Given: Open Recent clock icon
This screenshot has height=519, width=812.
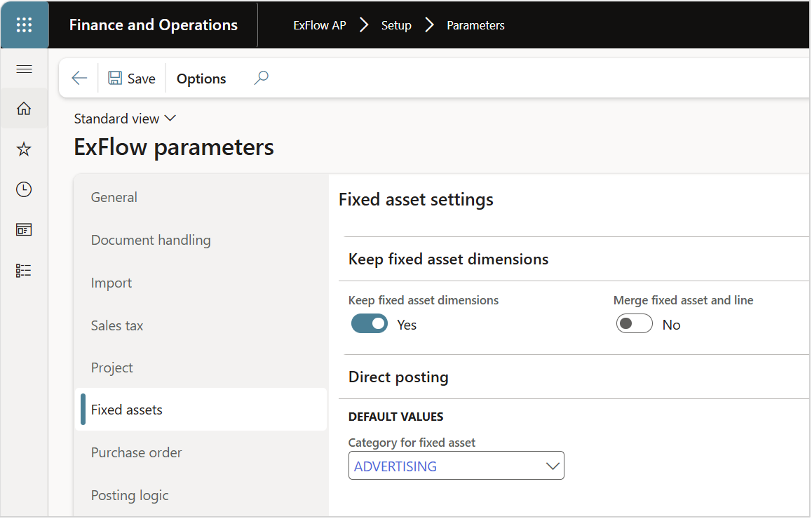Looking at the screenshot, I should pyautogui.click(x=25, y=189).
